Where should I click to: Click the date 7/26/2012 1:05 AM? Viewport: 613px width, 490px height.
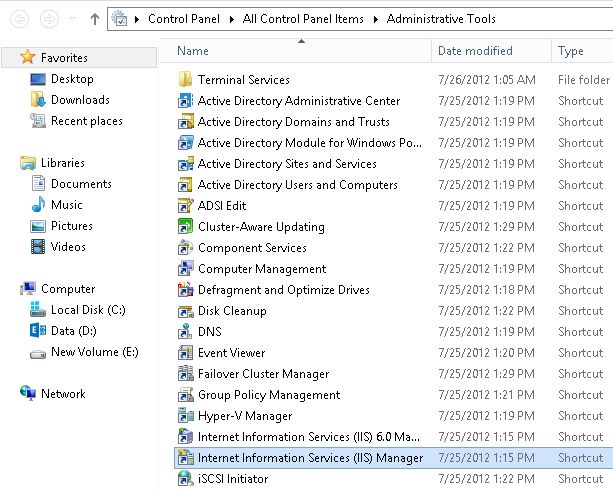pos(487,79)
